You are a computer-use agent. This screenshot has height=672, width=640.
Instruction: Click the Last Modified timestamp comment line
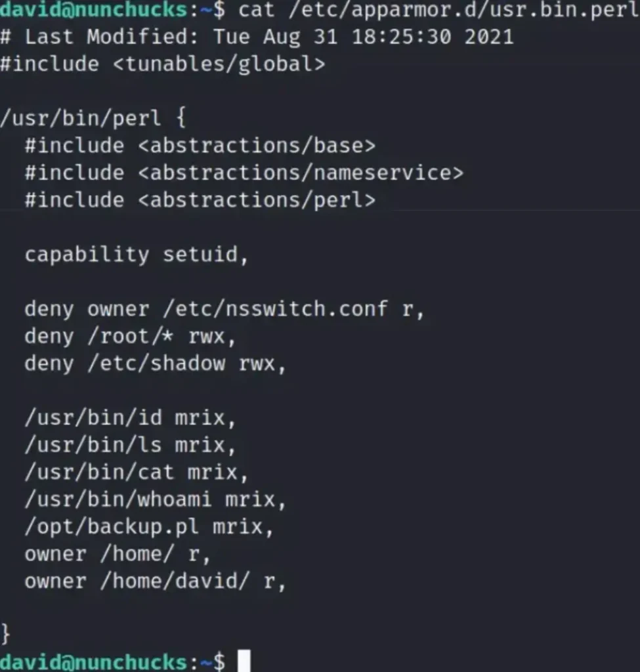256,37
